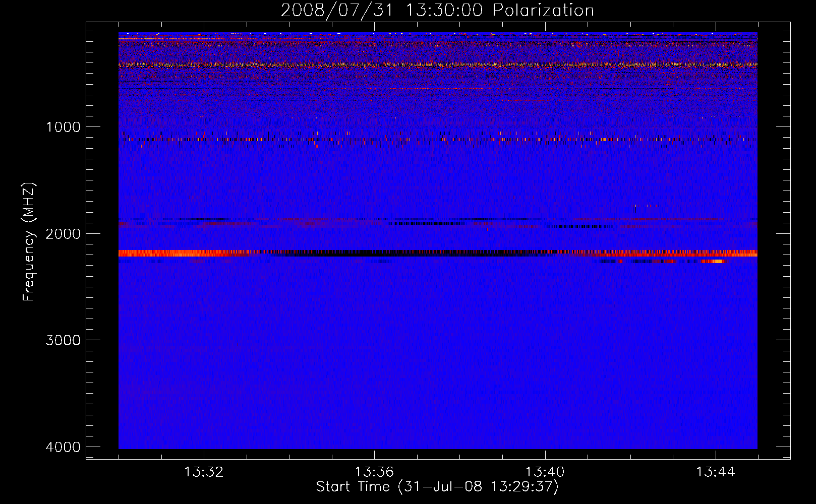Click the 'Frequency (MHZ)' axis title

click(x=29, y=242)
